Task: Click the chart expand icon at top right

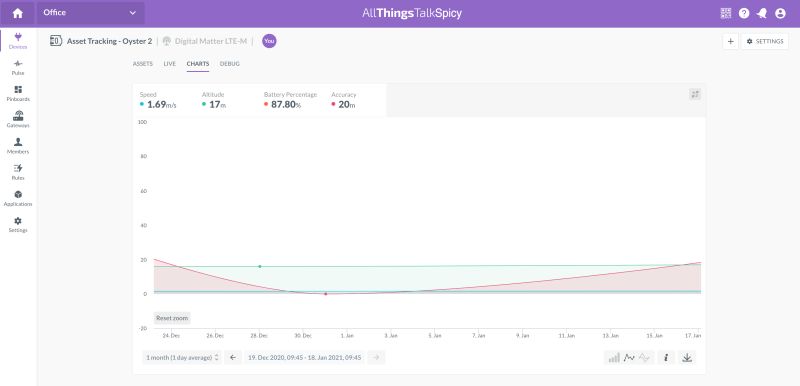Action: coord(695,94)
